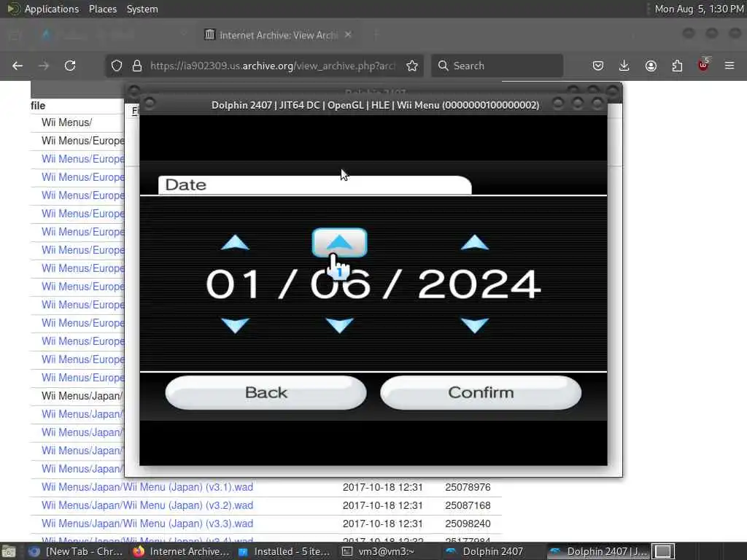The image size is (747, 560).
Task: Switch to the Internet Archive Firefox taskbar entry
Action: 181,551
